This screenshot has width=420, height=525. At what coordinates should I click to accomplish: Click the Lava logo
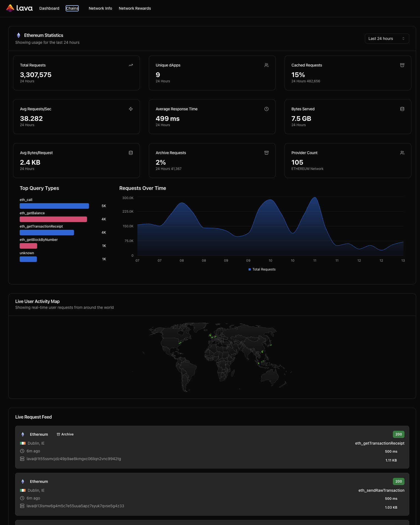19,8
